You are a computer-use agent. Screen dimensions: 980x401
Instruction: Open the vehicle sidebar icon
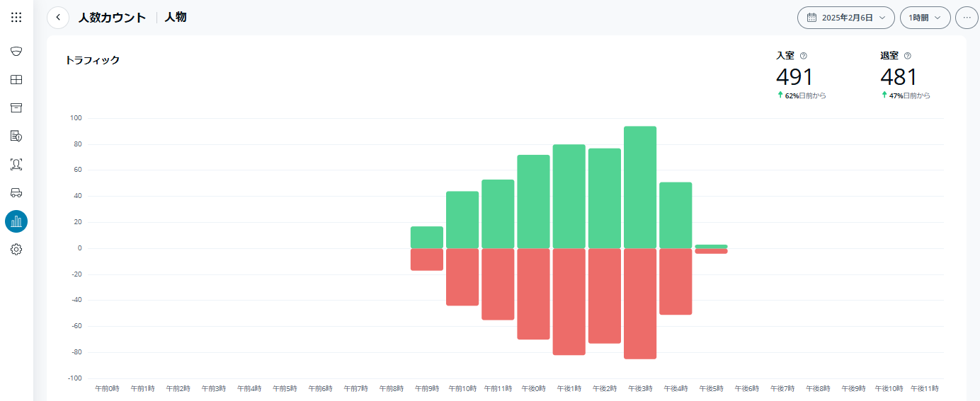tap(16, 192)
